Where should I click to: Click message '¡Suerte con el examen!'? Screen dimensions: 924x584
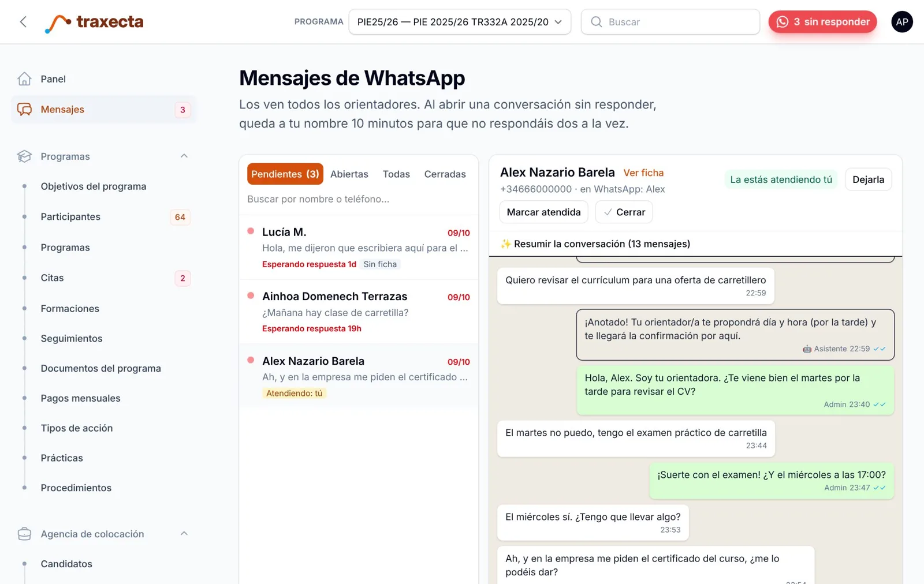pos(772,481)
